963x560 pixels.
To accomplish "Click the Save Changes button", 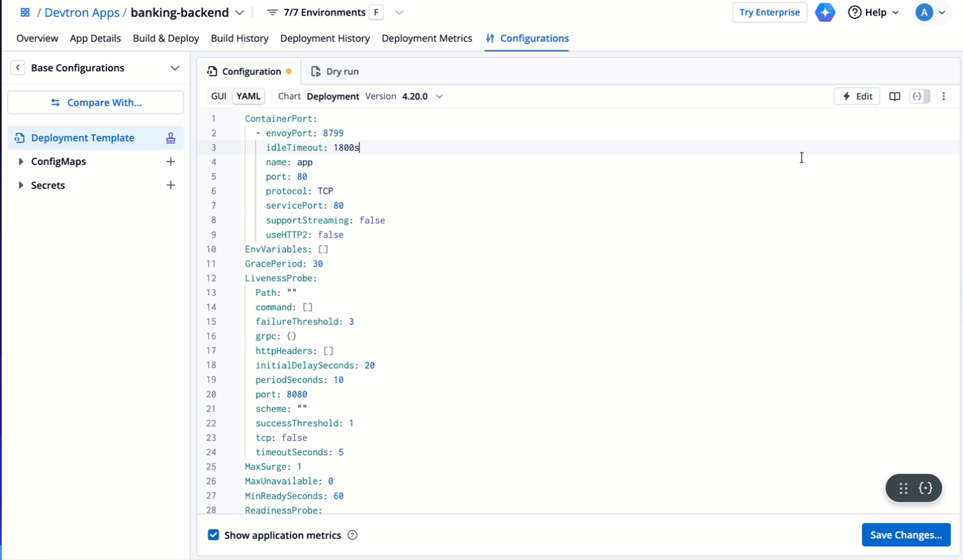I will [x=906, y=534].
